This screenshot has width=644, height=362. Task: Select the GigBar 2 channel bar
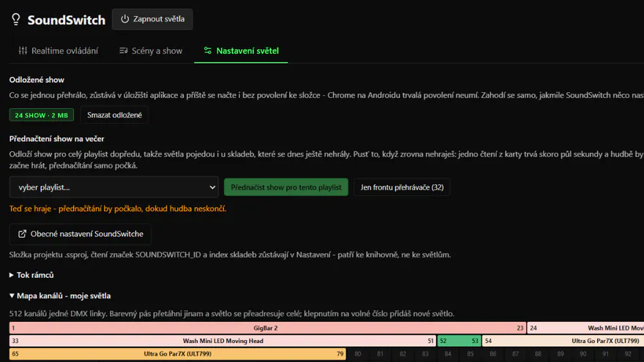coord(267,328)
